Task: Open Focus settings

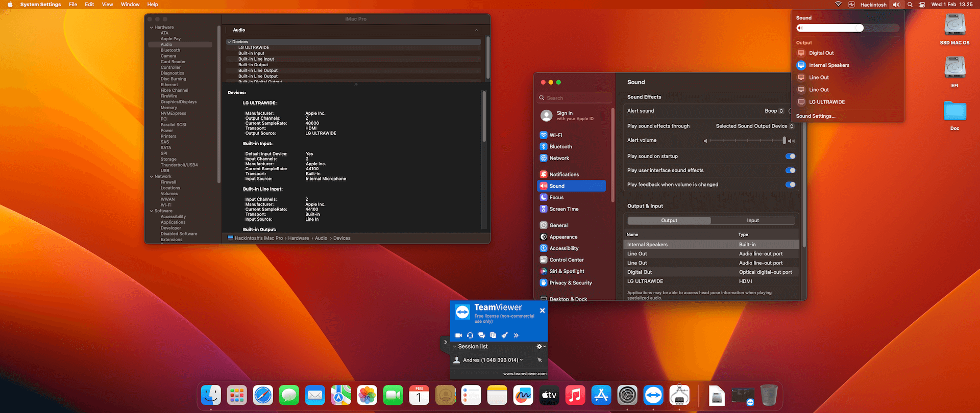Action: point(572,197)
